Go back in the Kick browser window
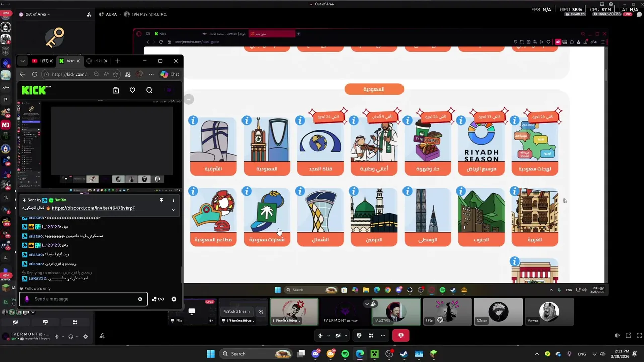Screen dimensions: 644x362 (x=22, y=74)
